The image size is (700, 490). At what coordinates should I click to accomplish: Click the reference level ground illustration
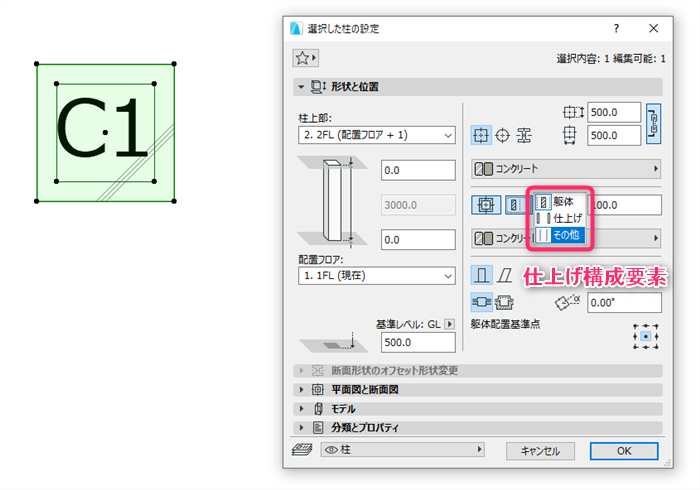pyautogui.click(x=333, y=343)
